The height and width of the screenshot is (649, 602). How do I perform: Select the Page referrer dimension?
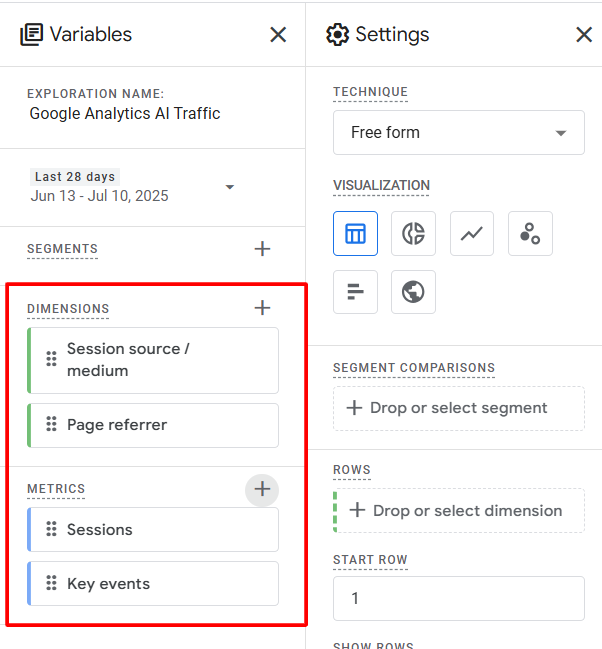pyautogui.click(x=153, y=425)
